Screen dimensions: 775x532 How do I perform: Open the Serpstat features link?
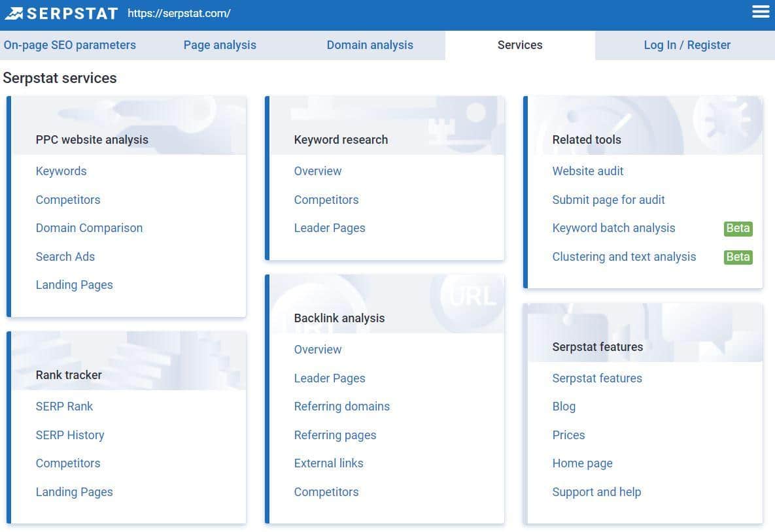click(x=597, y=378)
